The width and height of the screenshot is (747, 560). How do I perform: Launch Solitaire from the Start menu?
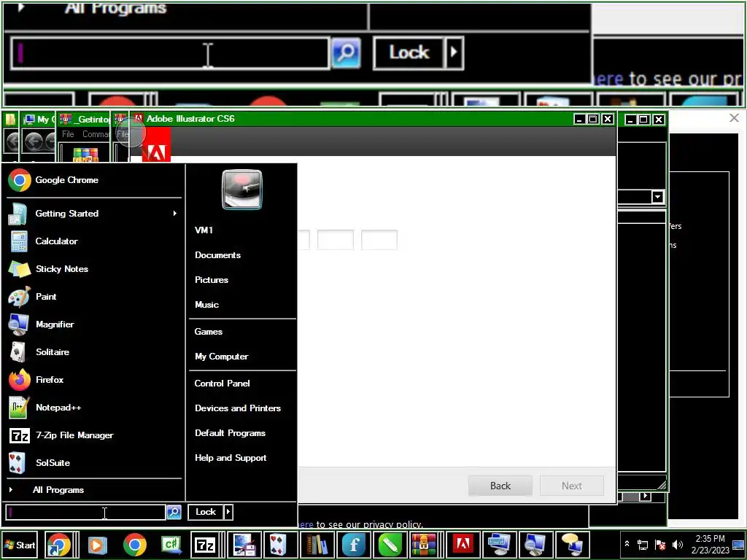click(94, 352)
